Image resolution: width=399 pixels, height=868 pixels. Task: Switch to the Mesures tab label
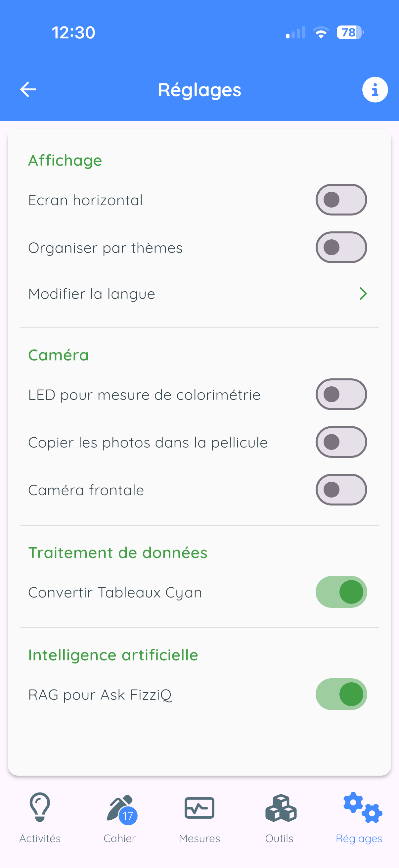pyautogui.click(x=199, y=838)
